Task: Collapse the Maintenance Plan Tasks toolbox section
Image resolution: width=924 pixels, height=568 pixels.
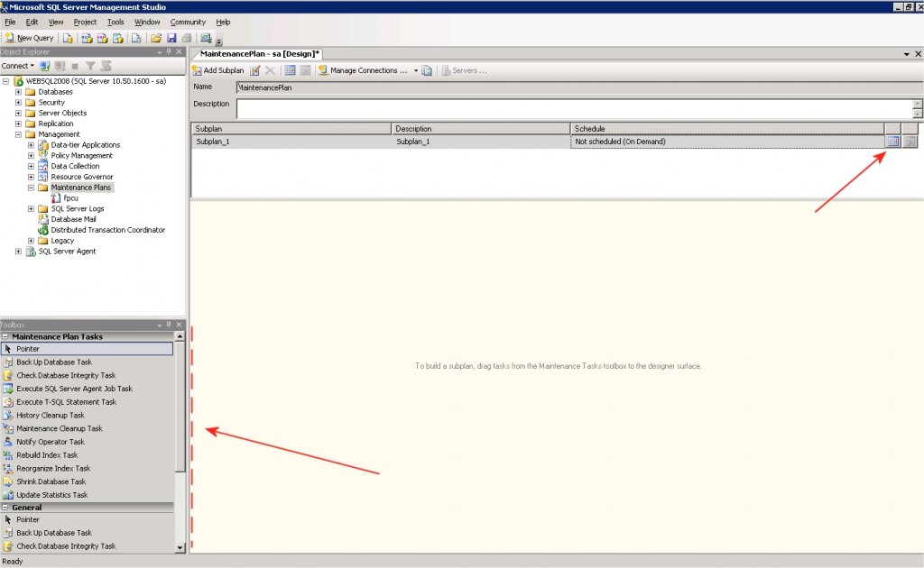Action: click(5, 336)
